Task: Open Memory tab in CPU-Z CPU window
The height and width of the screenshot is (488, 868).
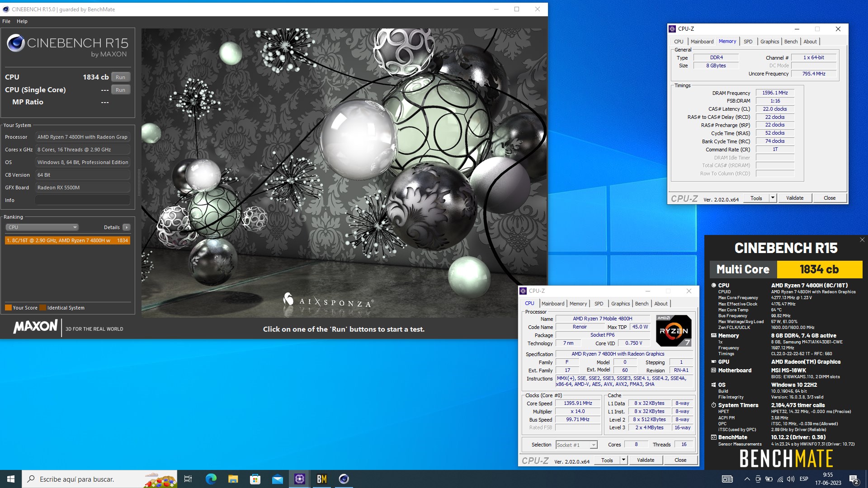Action: pos(578,304)
